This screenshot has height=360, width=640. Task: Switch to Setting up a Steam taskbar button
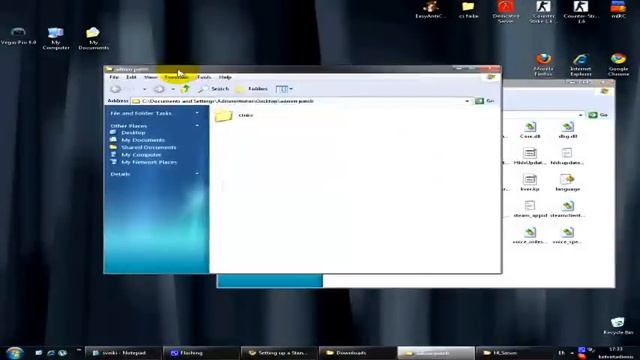tap(279, 353)
